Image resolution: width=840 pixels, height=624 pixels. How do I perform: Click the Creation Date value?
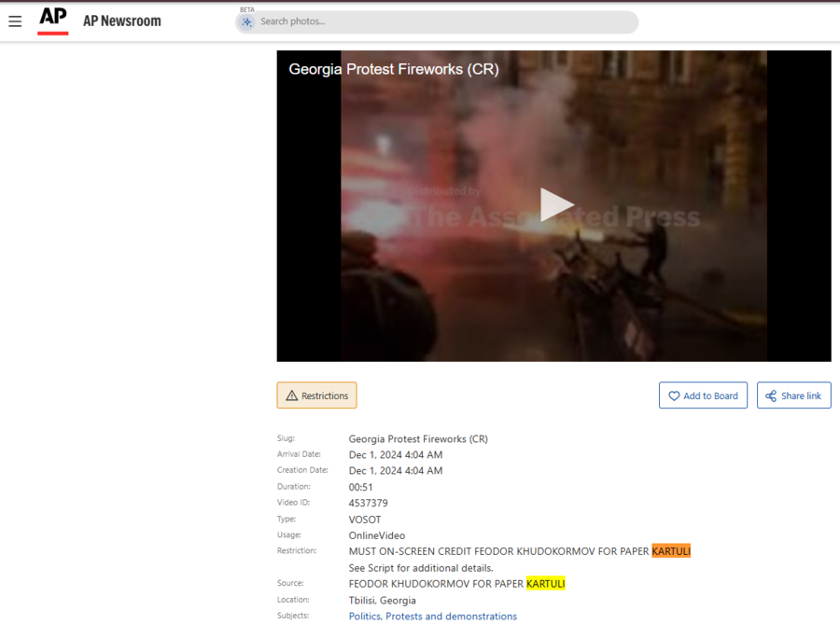pos(396,471)
